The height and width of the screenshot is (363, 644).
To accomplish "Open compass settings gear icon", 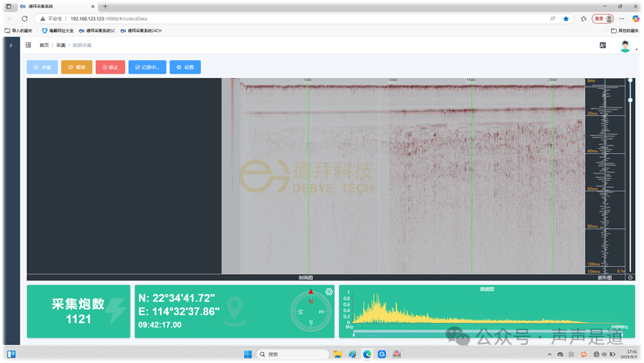I will click(329, 292).
